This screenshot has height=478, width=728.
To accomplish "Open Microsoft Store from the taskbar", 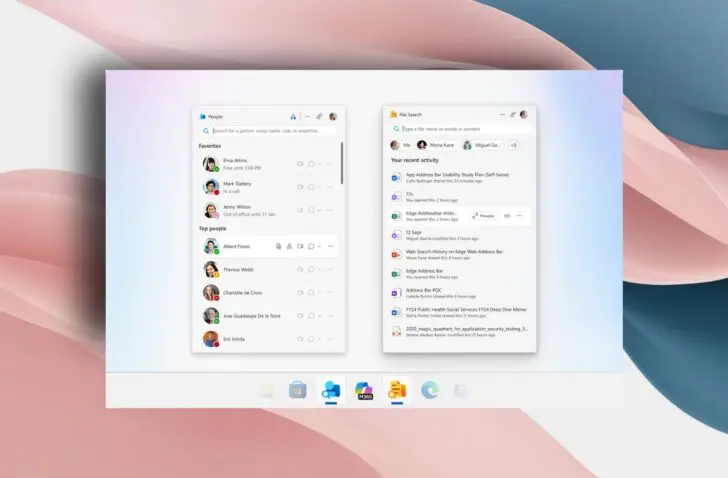I will [x=298, y=390].
